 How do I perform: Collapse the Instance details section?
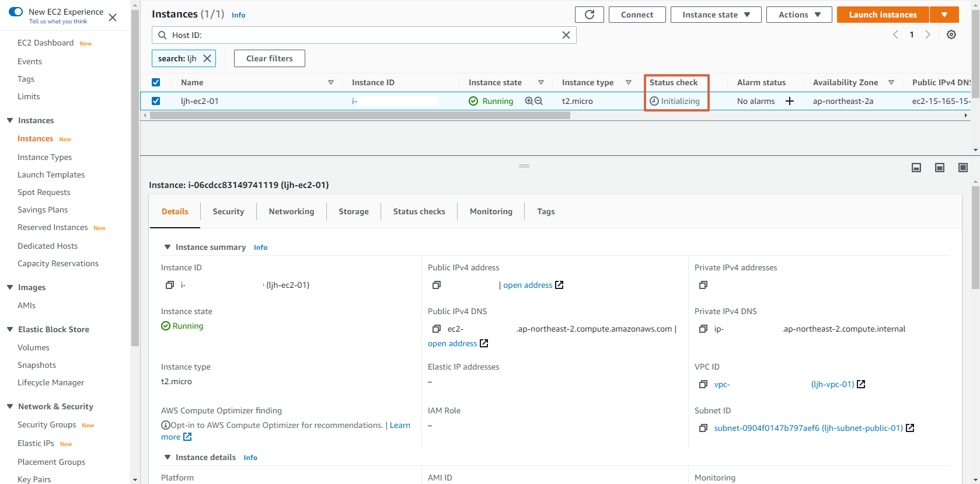point(168,457)
